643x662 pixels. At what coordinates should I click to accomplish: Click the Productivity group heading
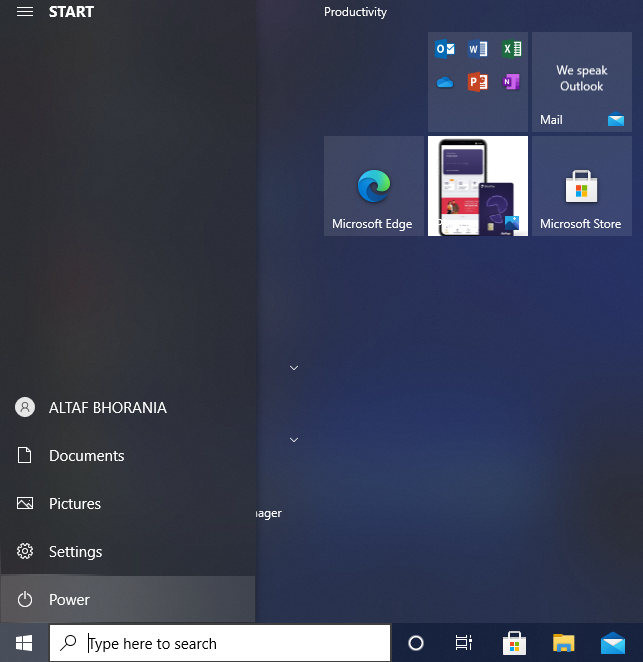pyautogui.click(x=355, y=12)
